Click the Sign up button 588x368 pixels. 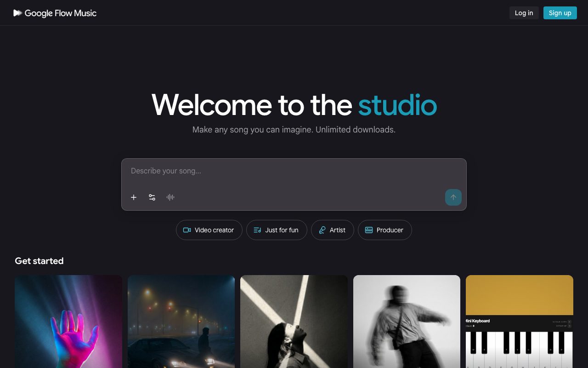560,13
